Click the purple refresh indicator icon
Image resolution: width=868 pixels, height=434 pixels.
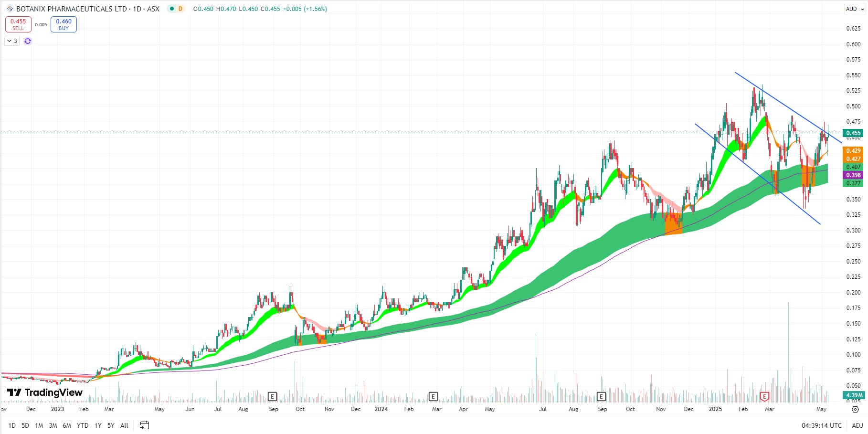click(x=28, y=41)
